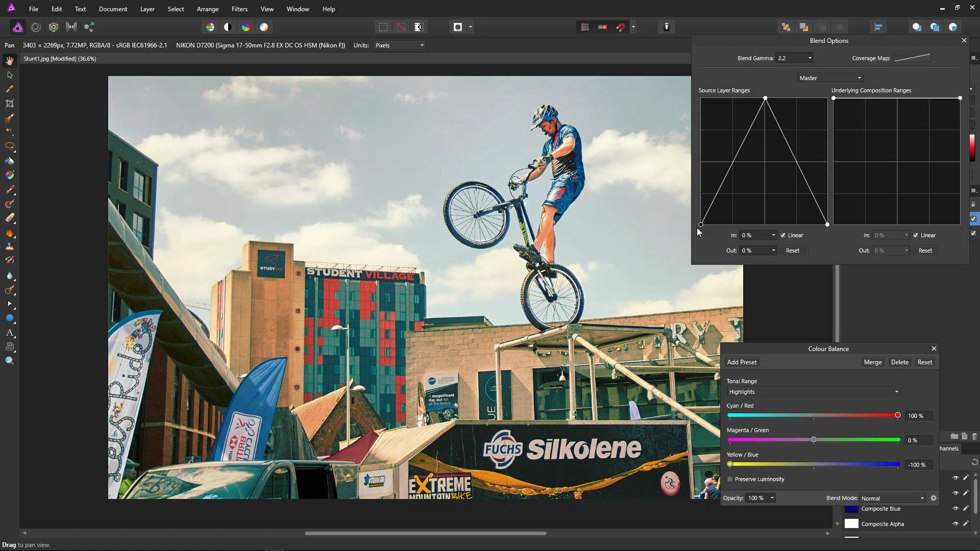980x551 pixels.
Task: Hide the Composite Blue channel
Action: pyautogui.click(x=955, y=509)
